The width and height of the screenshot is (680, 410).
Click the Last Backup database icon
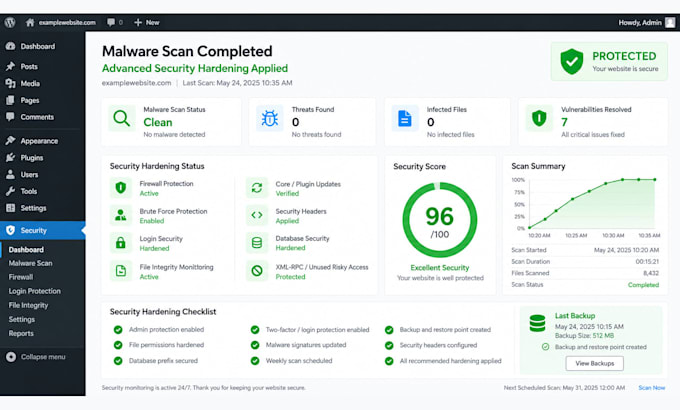click(537, 323)
